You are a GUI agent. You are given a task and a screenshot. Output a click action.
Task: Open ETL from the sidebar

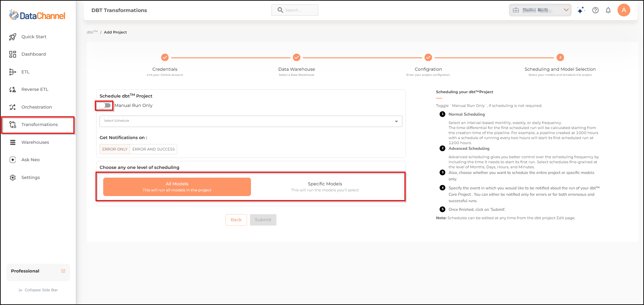25,72
